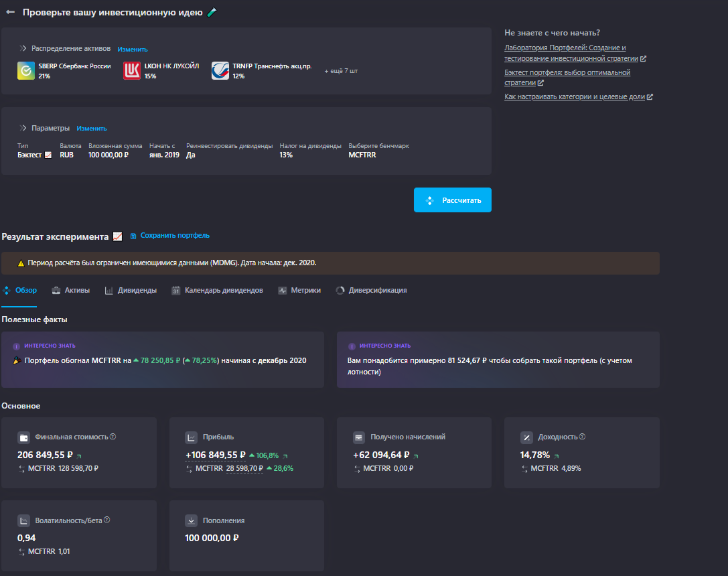Image resolution: width=728 pixels, height=576 pixels.
Task: Click the Transneft TRNFP logo
Action: pos(220,70)
